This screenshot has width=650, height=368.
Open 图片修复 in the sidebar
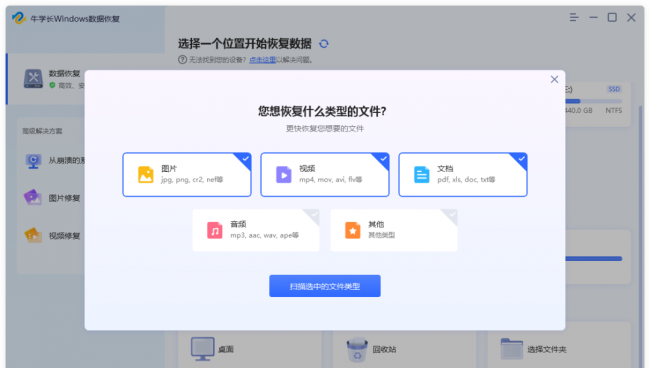[x=52, y=198]
